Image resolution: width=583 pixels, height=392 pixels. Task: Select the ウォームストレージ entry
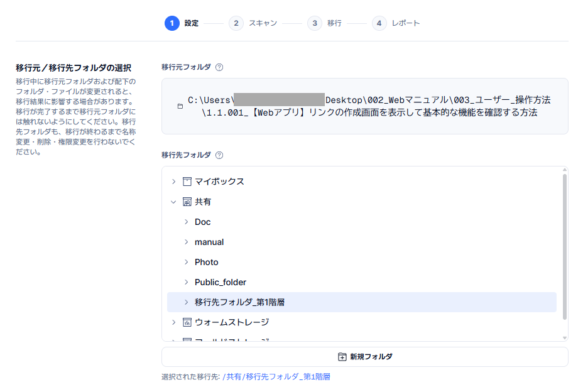point(232,322)
